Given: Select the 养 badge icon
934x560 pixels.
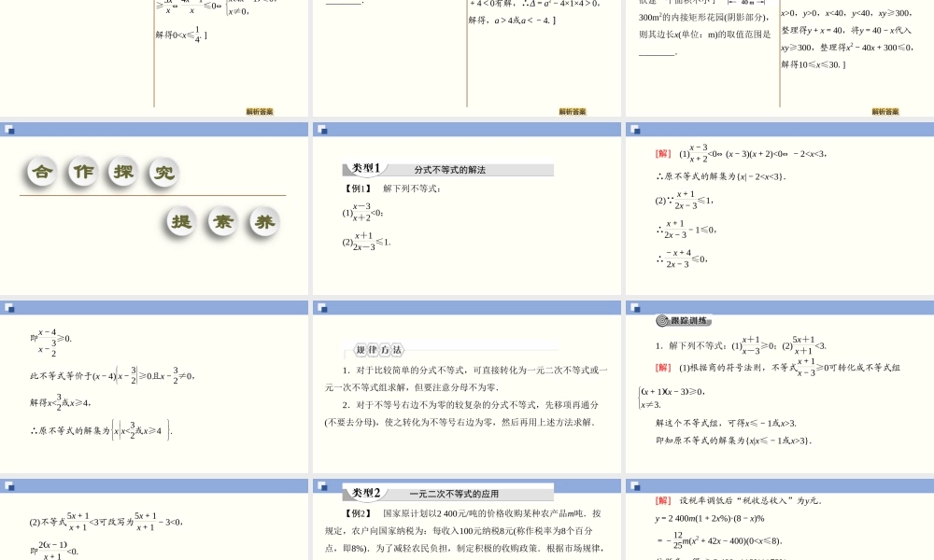Looking at the screenshot, I should click(262, 222).
